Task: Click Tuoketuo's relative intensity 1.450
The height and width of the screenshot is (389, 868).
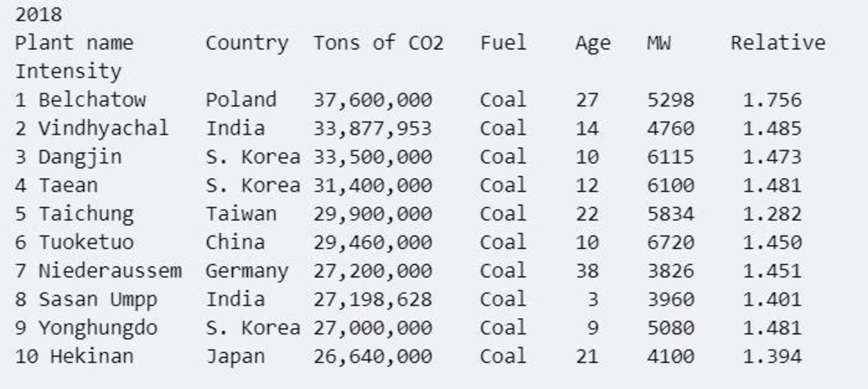Action: 772,243
